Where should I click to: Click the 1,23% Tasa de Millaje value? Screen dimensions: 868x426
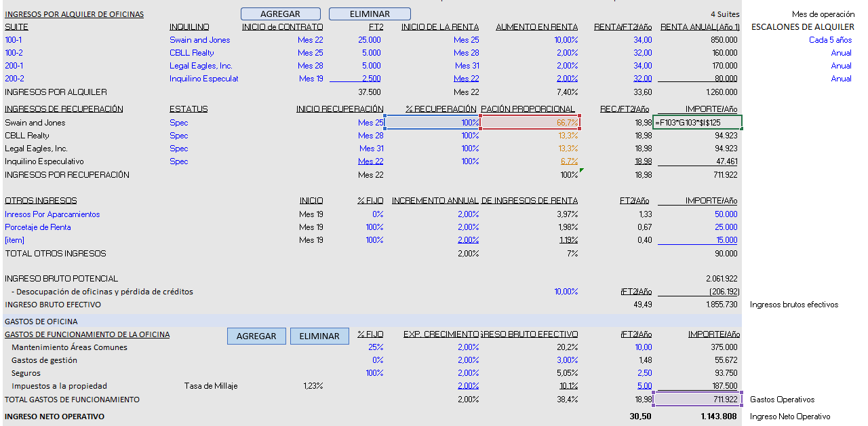(x=312, y=386)
